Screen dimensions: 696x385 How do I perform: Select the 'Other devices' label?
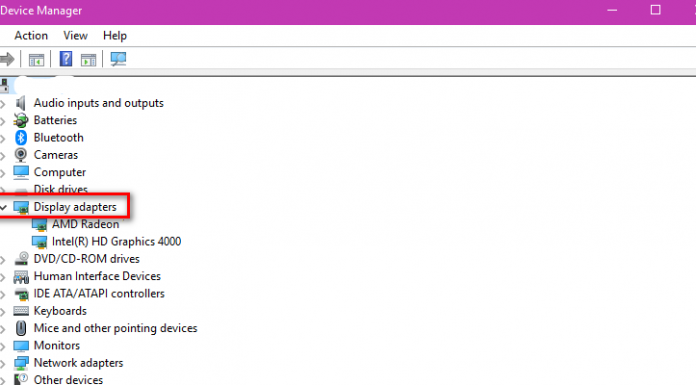68,380
